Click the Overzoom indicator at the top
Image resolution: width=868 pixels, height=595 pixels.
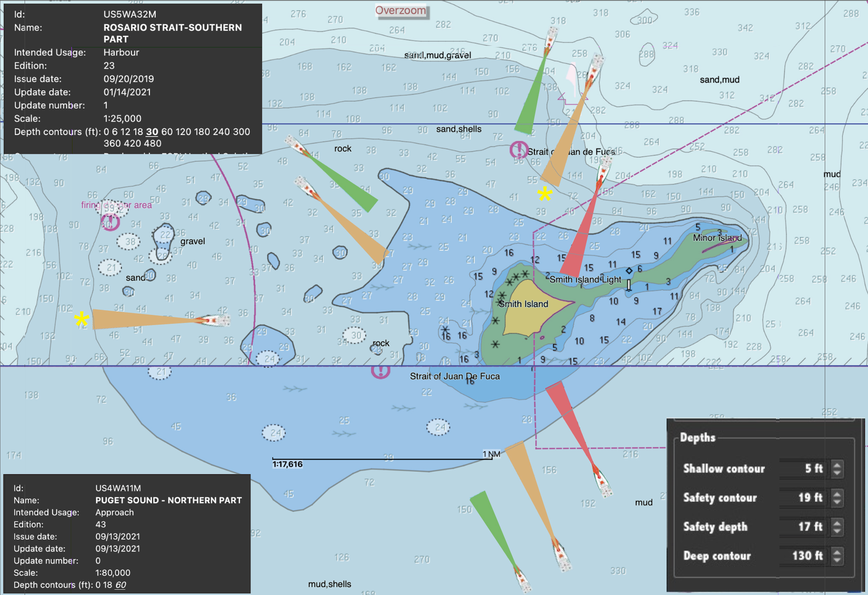[401, 11]
